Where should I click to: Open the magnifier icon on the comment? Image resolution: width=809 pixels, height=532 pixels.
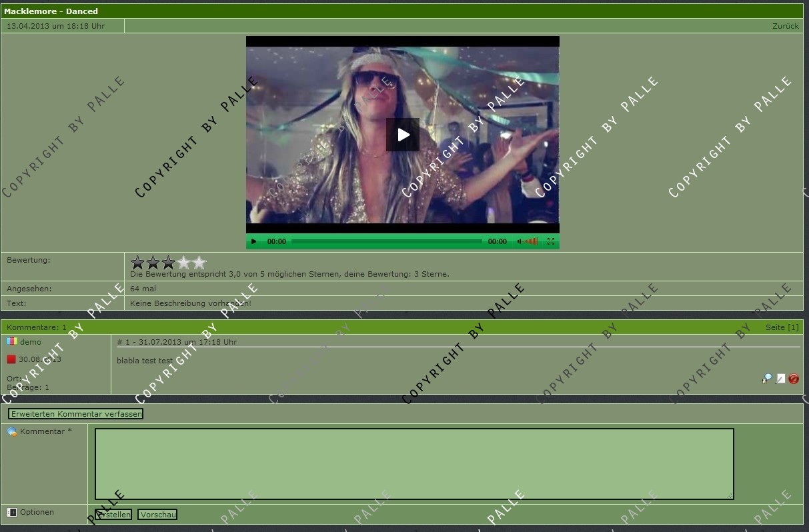tap(767, 379)
